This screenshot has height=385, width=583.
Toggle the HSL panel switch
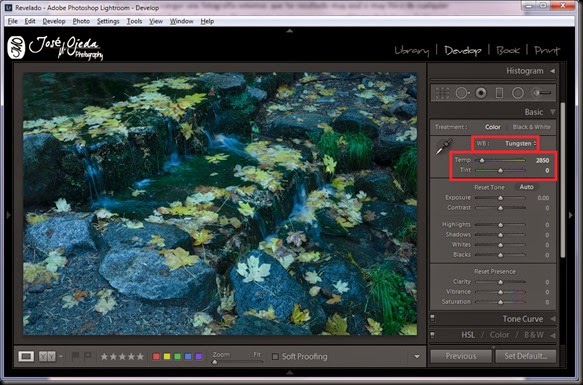click(x=432, y=335)
